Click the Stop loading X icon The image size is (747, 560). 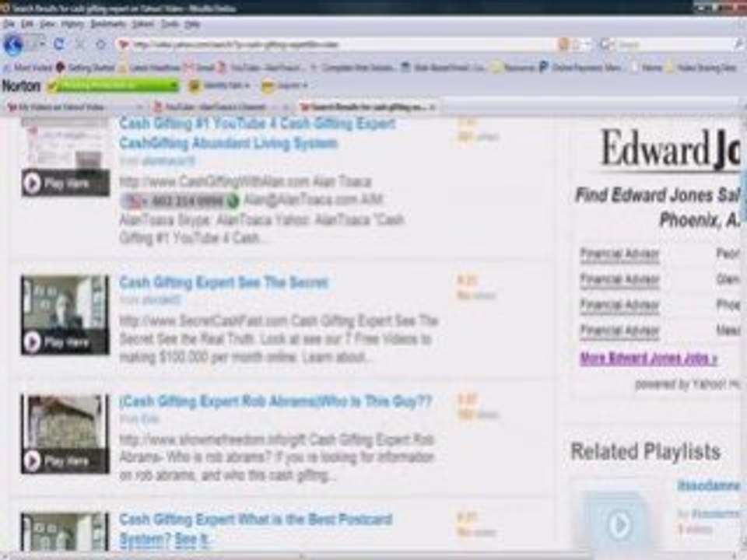(79, 45)
